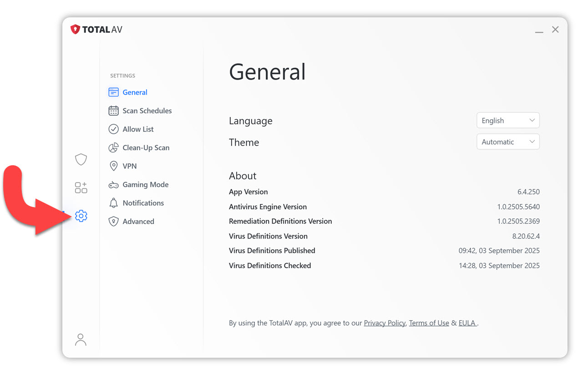The height and width of the screenshot is (375, 588).
Task: Click the Allow List checkmark icon
Action: pyautogui.click(x=113, y=129)
